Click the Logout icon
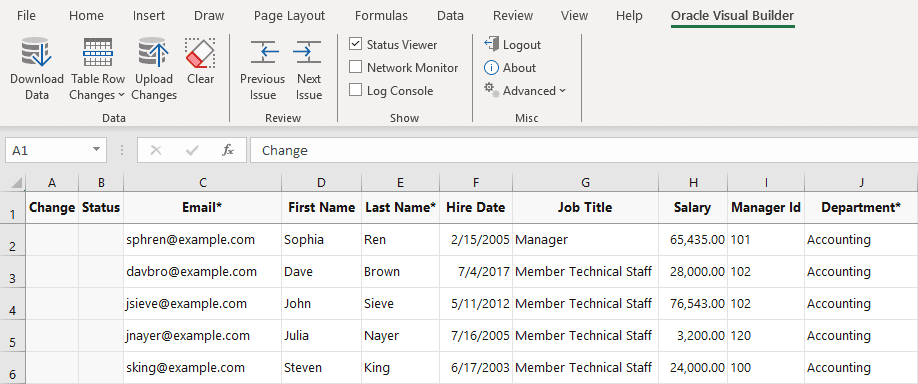The height and width of the screenshot is (384, 918). [491, 44]
